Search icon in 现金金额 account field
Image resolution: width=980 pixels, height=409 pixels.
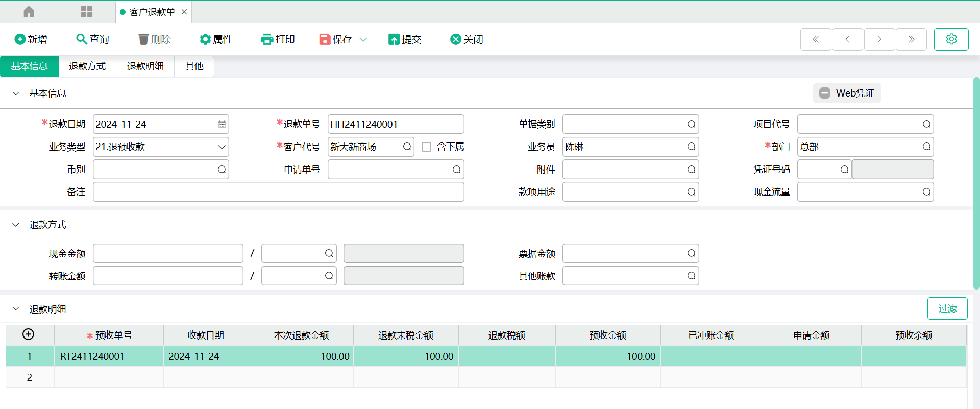pos(329,253)
